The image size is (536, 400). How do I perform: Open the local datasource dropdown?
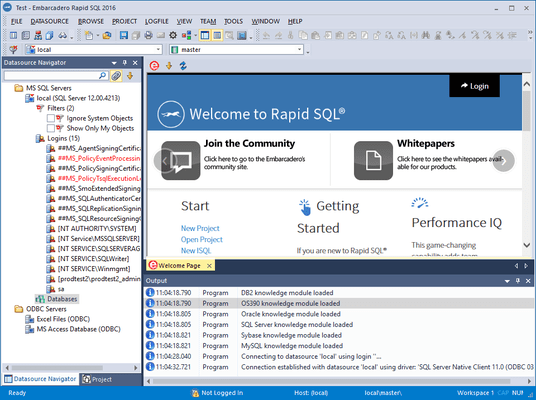tap(158, 50)
